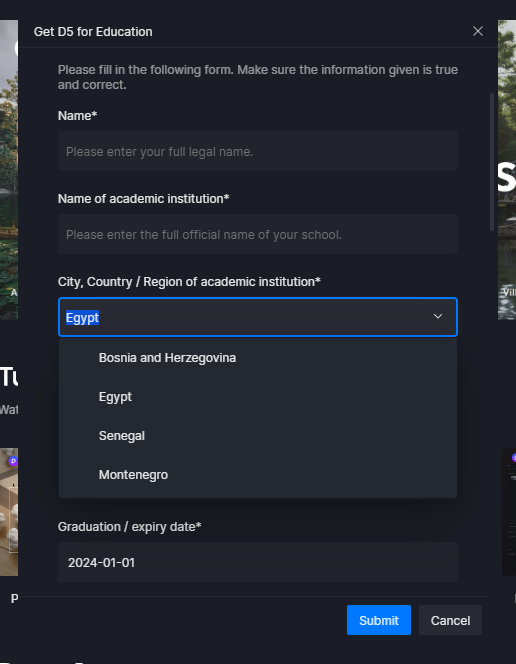
Task: Open the graduation date field showing 2024-01-01
Action: pyautogui.click(x=258, y=562)
